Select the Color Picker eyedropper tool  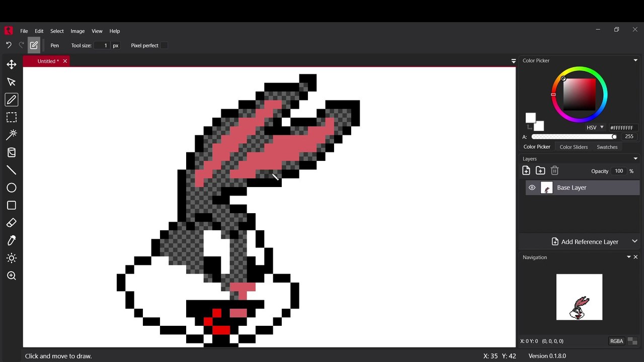pos(12,240)
